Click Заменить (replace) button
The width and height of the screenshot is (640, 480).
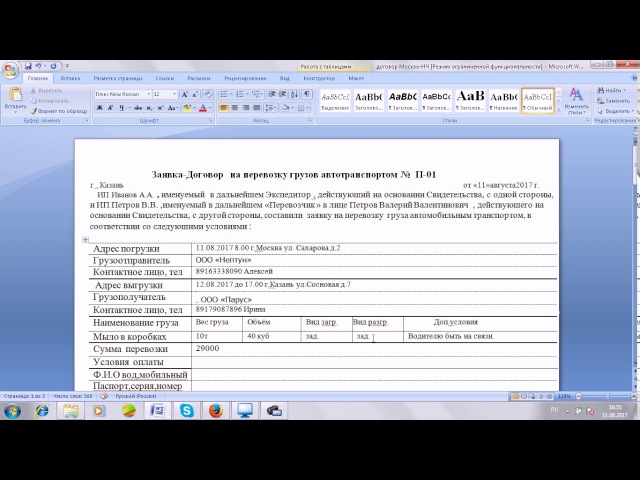tap(613, 101)
